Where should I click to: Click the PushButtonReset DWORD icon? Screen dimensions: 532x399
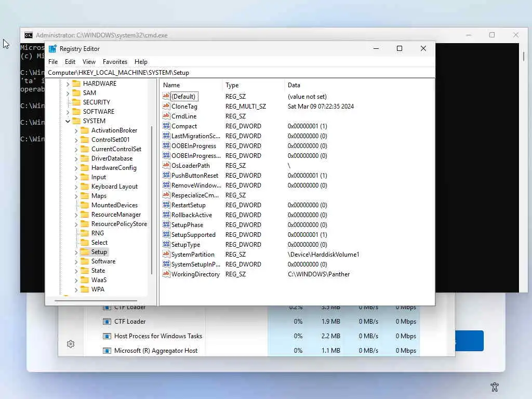pos(166,175)
